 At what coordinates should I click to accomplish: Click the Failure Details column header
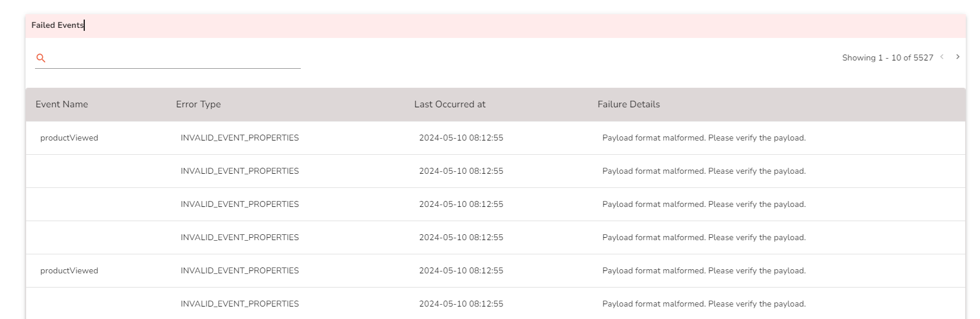(628, 104)
